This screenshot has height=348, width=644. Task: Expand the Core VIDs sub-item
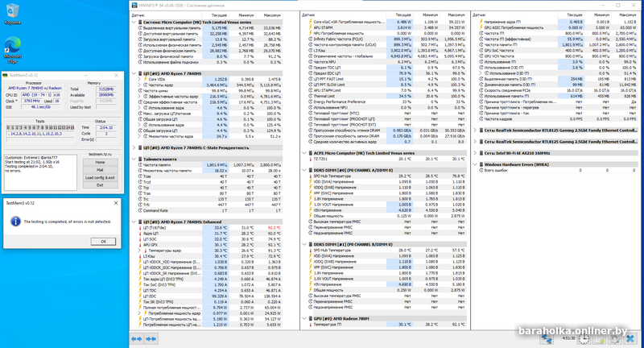139,79
